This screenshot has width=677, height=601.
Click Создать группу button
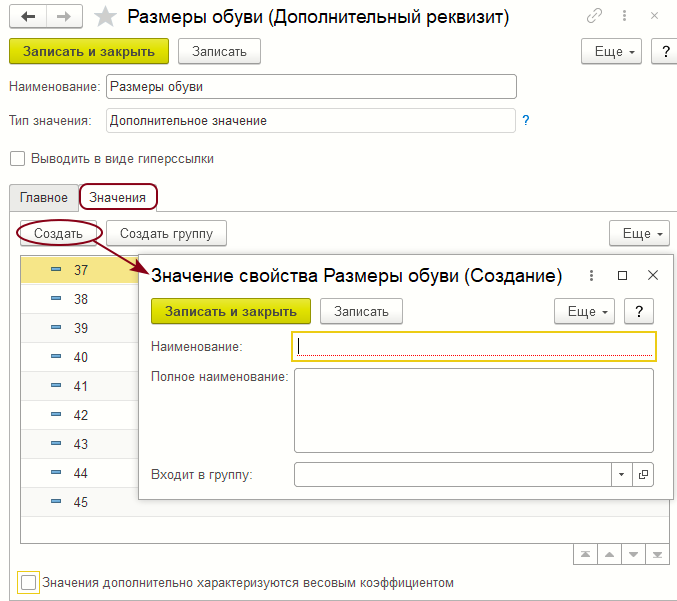(x=166, y=233)
